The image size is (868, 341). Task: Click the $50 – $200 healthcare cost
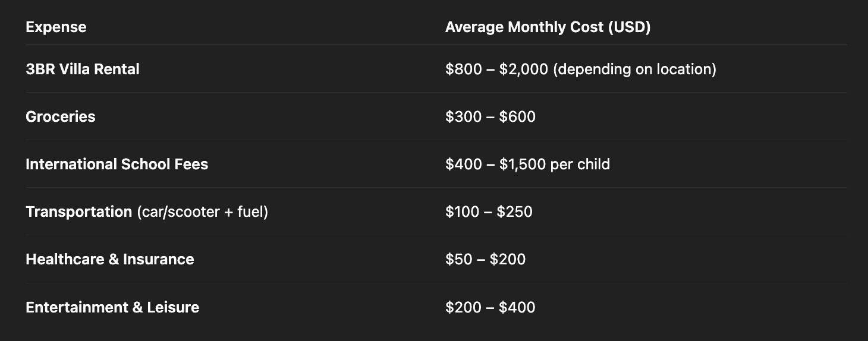485,259
